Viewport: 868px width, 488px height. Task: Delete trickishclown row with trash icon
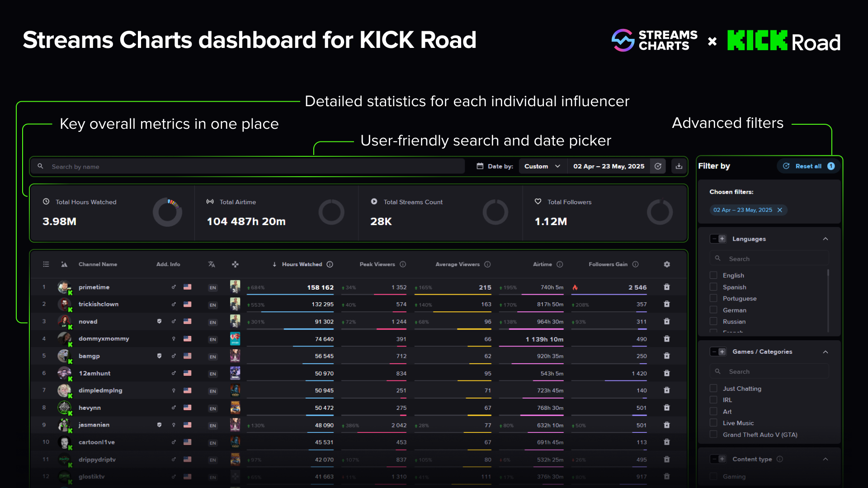click(x=666, y=304)
